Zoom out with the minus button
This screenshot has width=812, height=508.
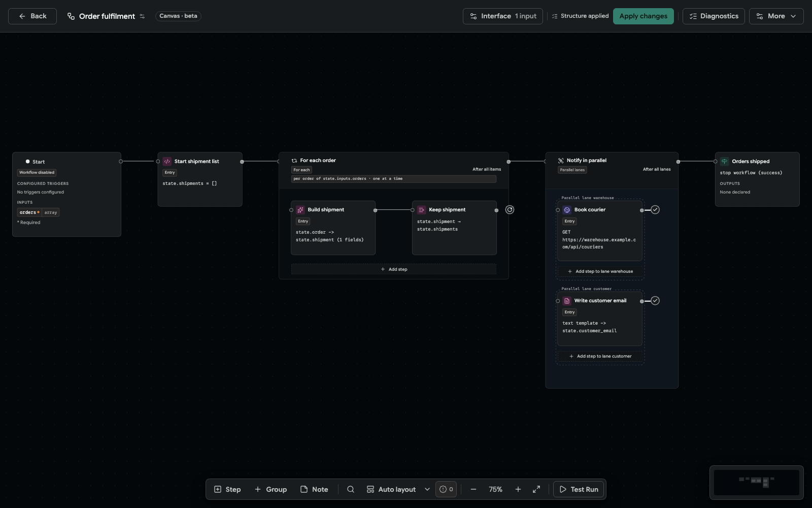473,489
